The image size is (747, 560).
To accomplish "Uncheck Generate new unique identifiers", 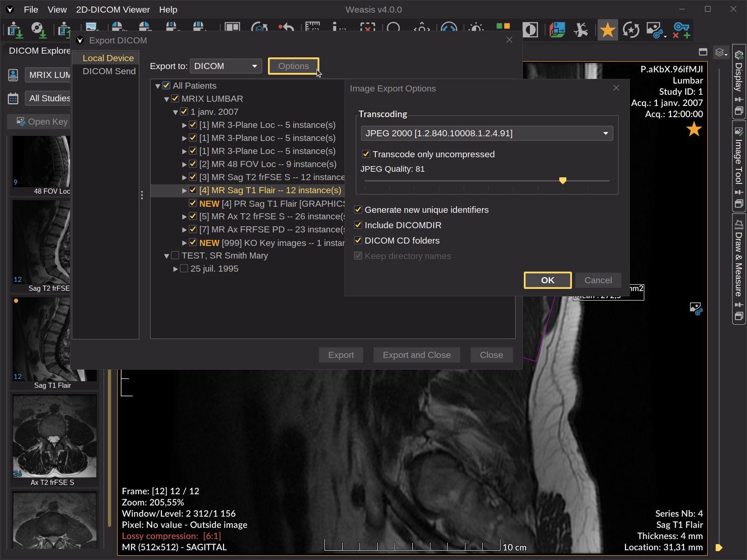I will click(x=358, y=210).
